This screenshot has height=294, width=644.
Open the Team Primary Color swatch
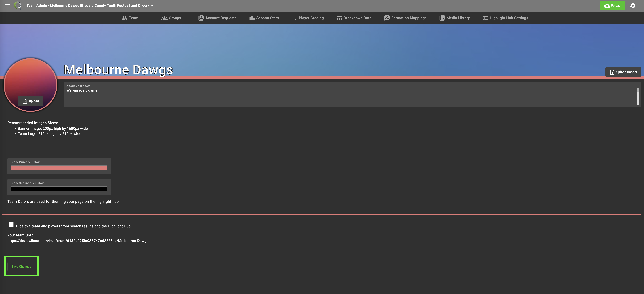[59, 168]
